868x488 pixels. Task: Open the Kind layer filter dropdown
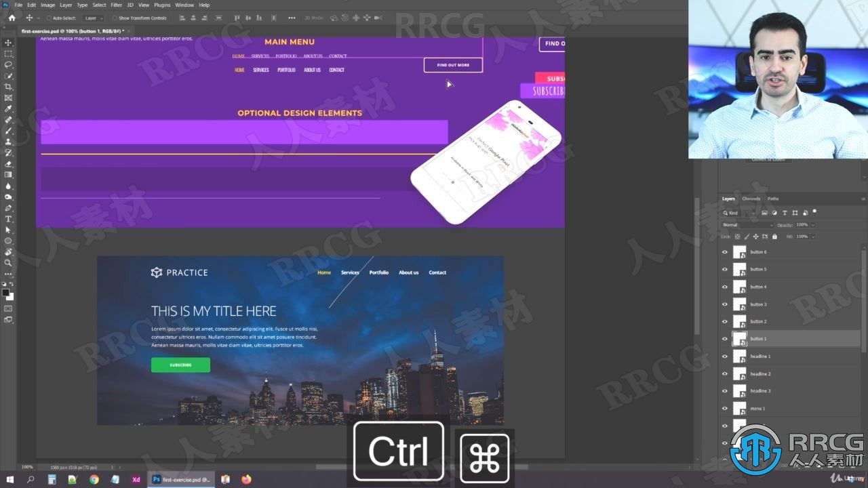[741, 213]
